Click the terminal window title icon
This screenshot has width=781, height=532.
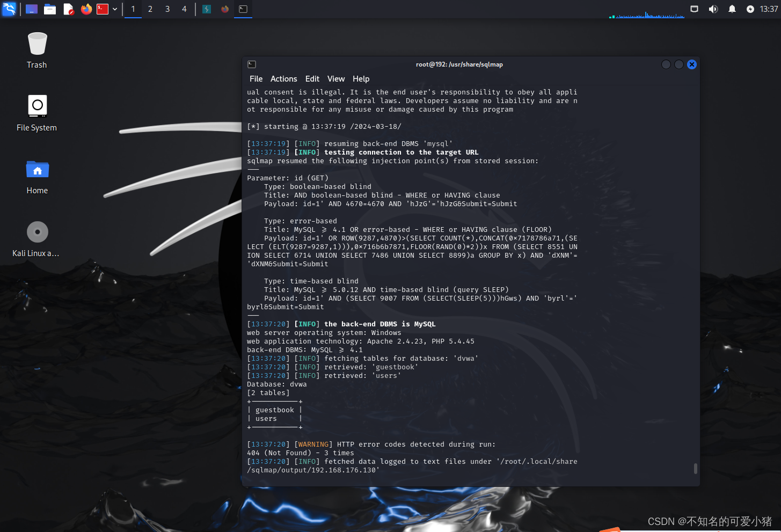click(x=252, y=64)
